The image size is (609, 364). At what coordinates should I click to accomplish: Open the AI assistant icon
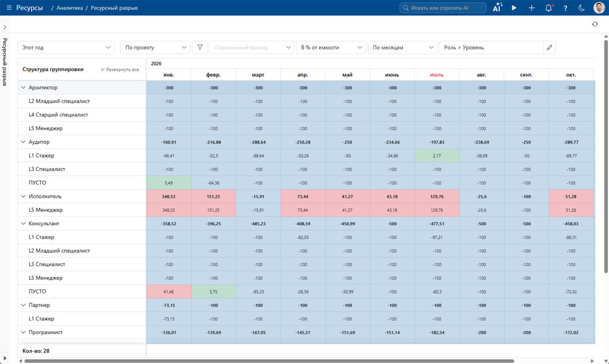[x=498, y=7]
